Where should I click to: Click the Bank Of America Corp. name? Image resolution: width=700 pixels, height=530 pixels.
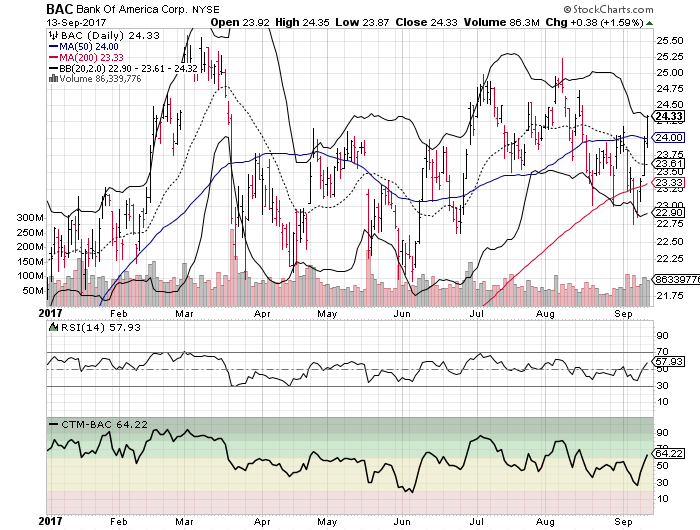(x=133, y=9)
